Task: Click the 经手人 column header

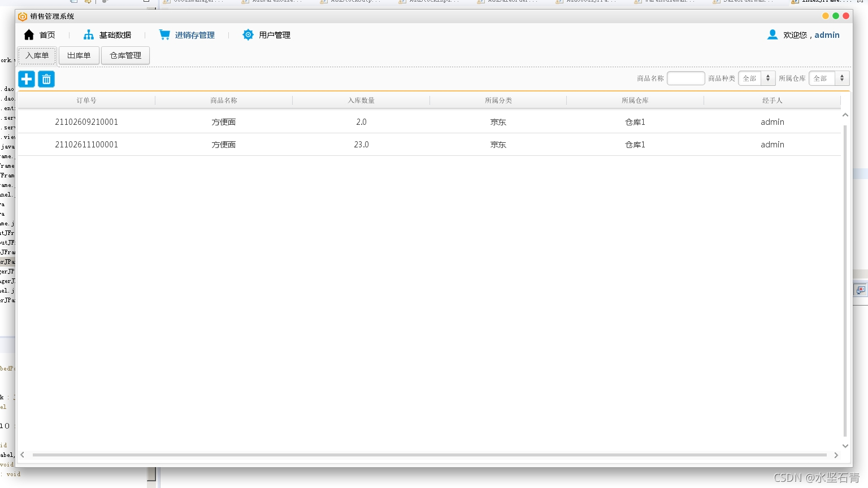Action: [x=772, y=101]
